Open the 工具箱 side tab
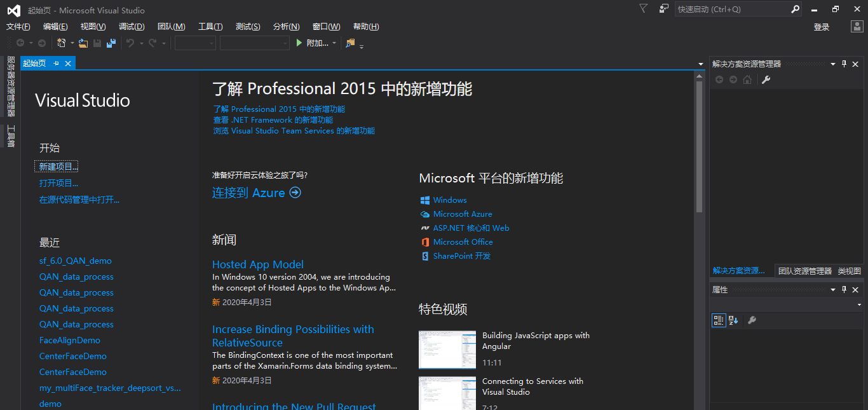This screenshot has height=410, width=868. (11, 136)
